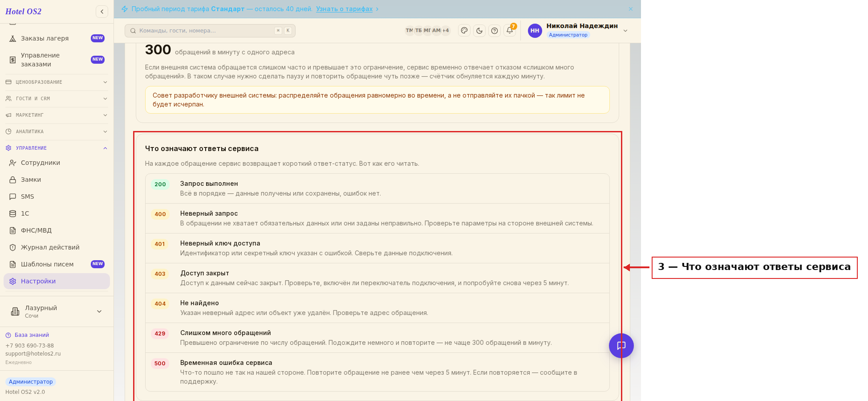Click the search commands input field
868x401 pixels.
[x=210, y=31]
